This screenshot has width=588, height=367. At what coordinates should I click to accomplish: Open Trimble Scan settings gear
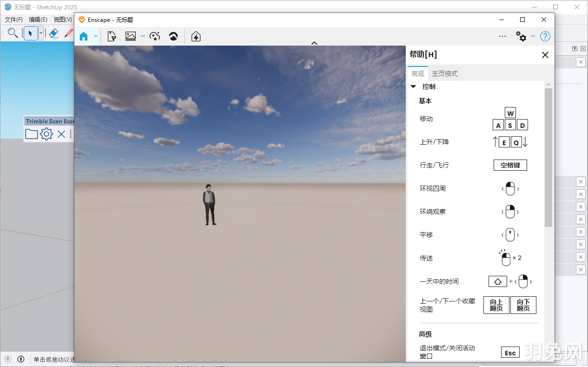pos(46,134)
